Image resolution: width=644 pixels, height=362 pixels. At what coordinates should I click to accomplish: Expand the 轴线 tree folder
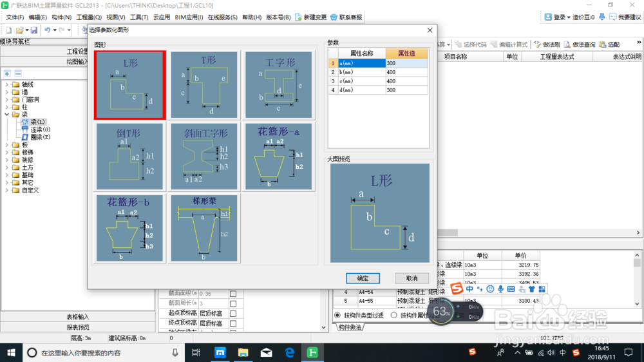(6, 84)
